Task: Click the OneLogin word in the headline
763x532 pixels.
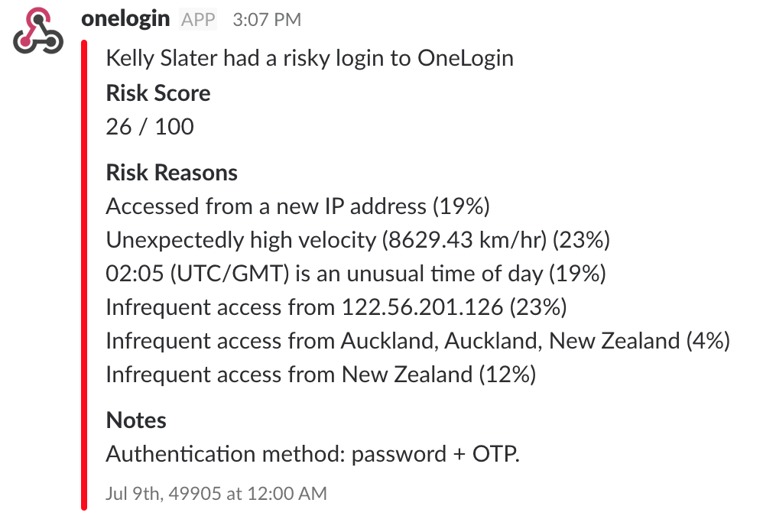Action: pos(465,58)
